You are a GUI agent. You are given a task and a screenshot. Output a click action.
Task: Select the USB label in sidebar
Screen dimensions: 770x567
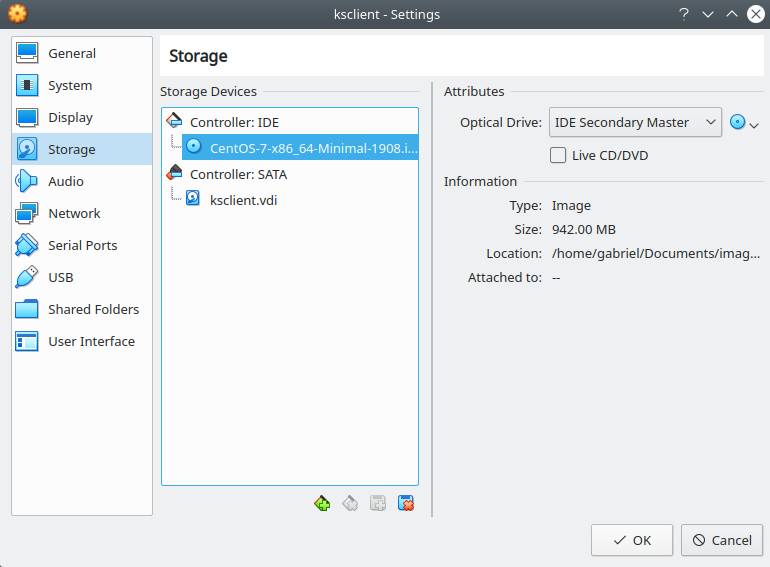point(61,277)
